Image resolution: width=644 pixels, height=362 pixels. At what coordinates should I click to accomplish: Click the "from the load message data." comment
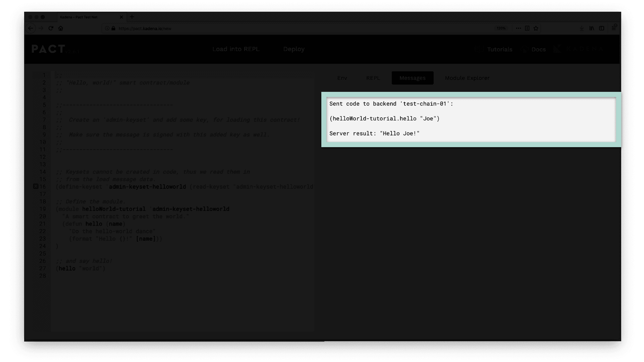(x=106, y=179)
